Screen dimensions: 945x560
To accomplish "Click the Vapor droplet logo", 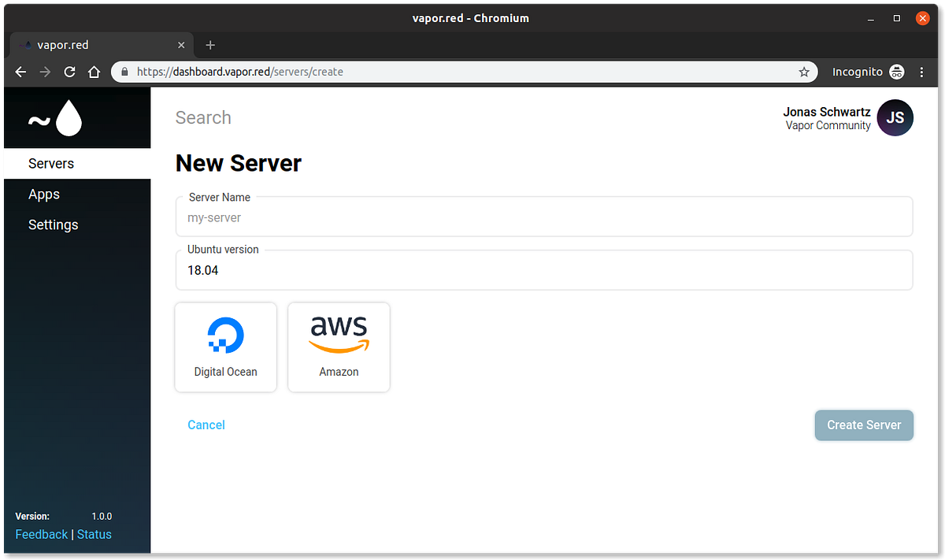I will [x=55, y=118].
